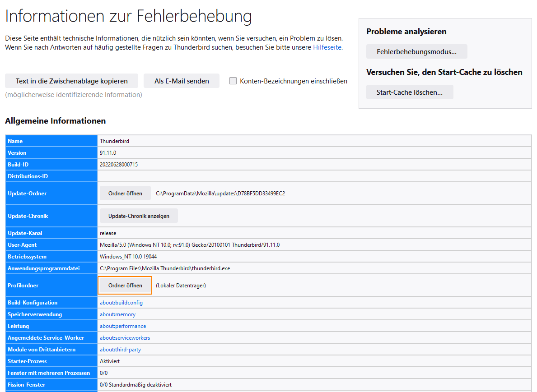Show the update history via 'Update-Chronik anzeigen'

click(x=139, y=216)
